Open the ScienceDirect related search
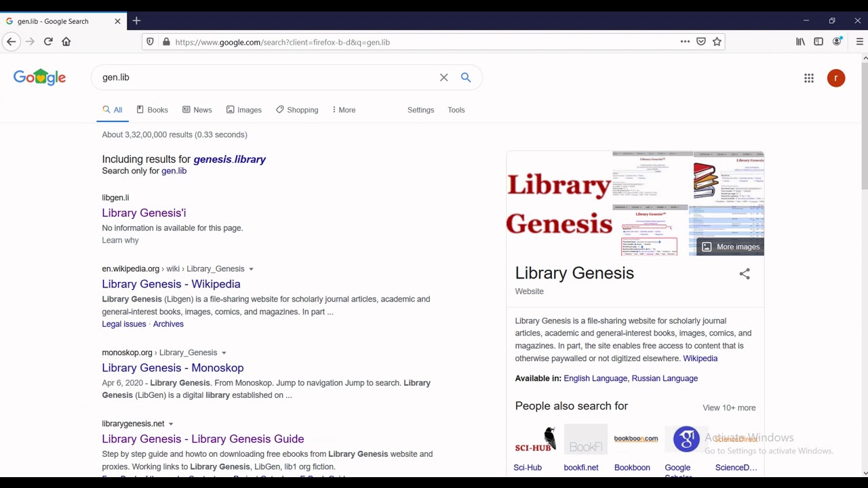The image size is (868, 488). [736, 448]
